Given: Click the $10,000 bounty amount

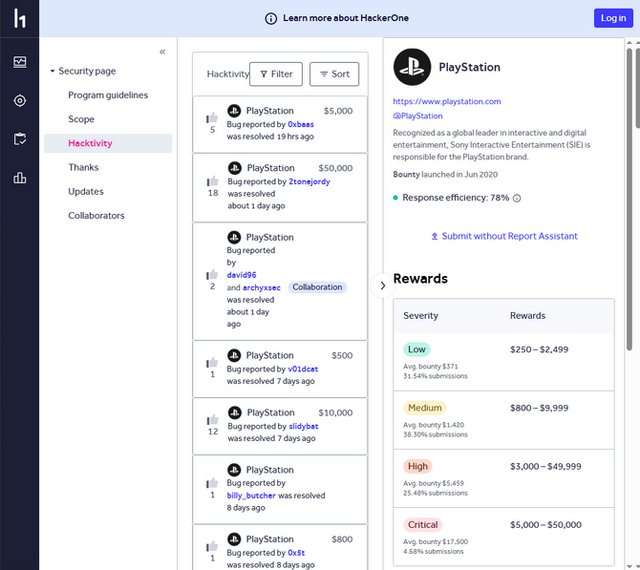Looking at the screenshot, I should pos(336,413).
